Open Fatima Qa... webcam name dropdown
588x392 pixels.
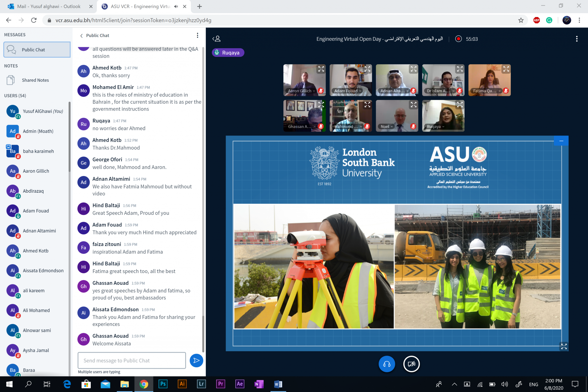click(487, 91)
